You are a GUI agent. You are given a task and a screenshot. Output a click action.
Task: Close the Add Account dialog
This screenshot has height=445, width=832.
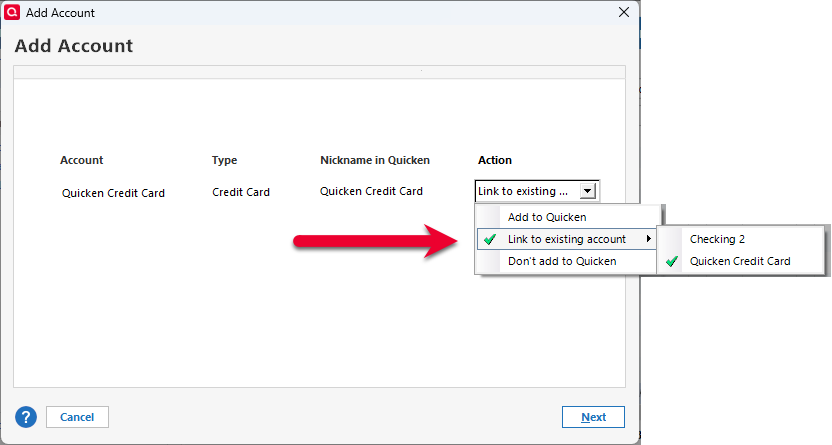point(624,12)
